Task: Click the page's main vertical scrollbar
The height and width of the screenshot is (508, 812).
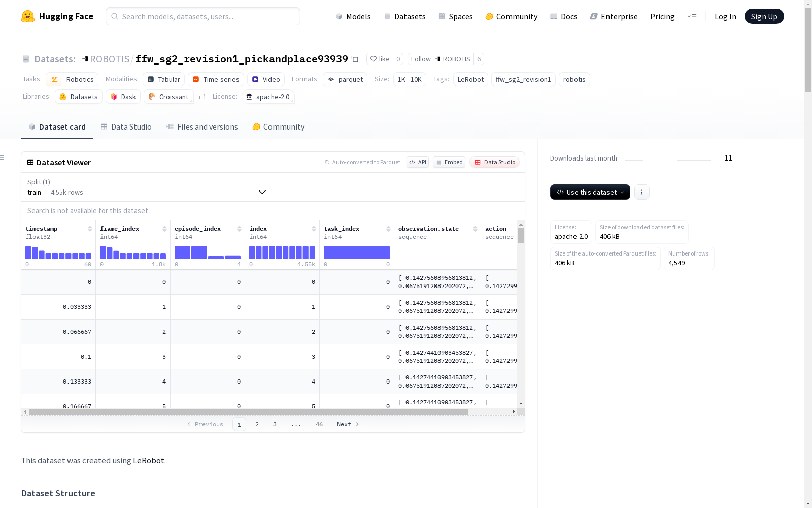Action: tap(808, 51)
